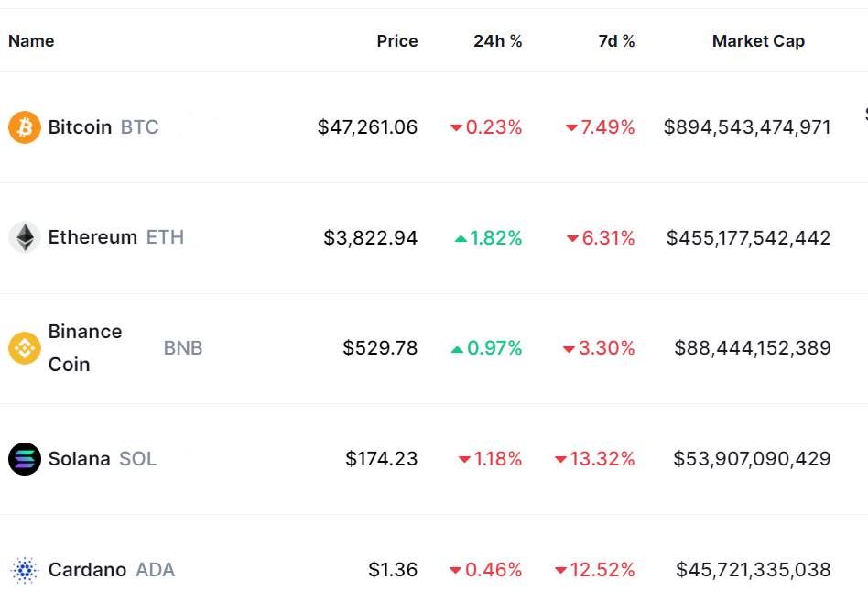
Task: Click the Solana logo icon
Action: (25, 459)
